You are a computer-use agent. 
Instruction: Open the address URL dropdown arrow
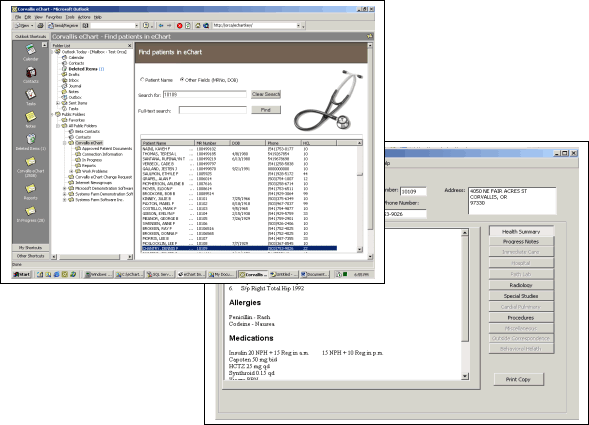pos(299,26)
